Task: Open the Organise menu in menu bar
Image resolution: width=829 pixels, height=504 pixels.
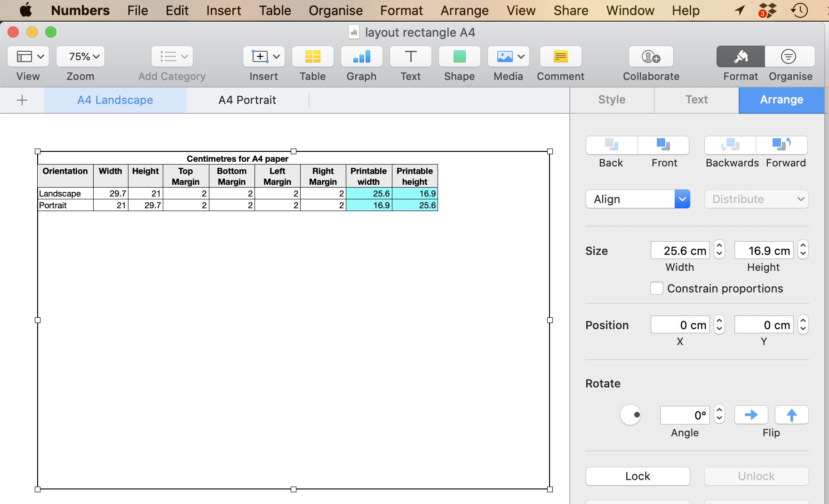Action: point(335,10)
